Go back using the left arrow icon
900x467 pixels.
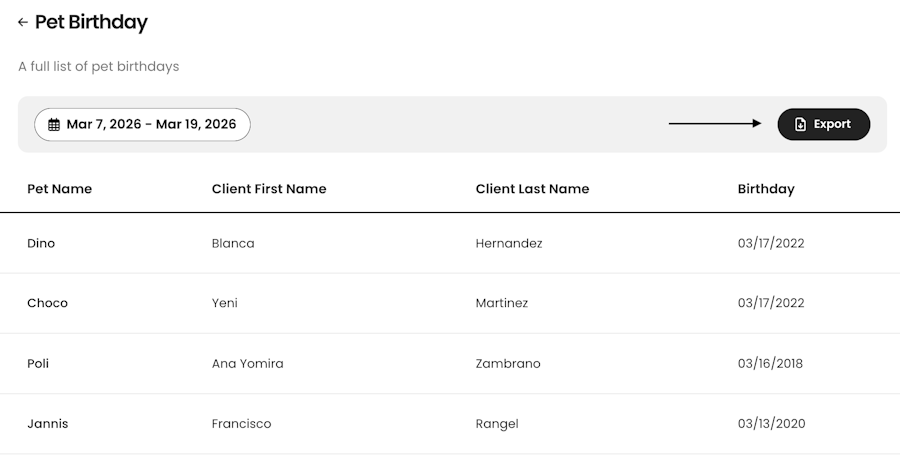(x=23, y=22)
